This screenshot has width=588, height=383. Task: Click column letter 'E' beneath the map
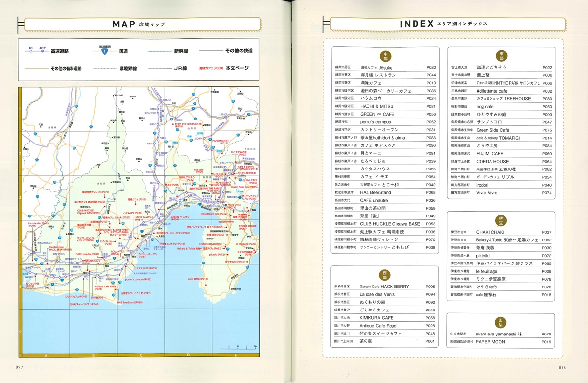pyautogui.click(x=236, y=355)
